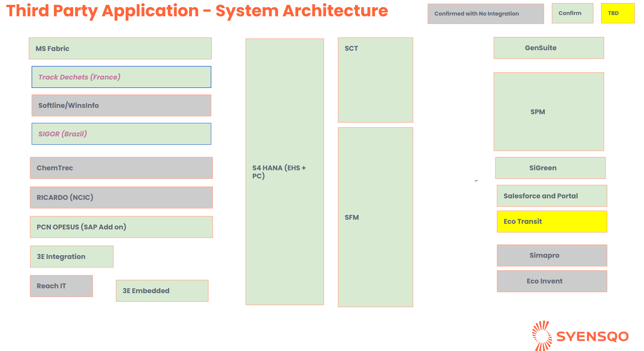Click the SFM block
The height and width of the screenshot is (351, 644).
[x=375, y=217]
